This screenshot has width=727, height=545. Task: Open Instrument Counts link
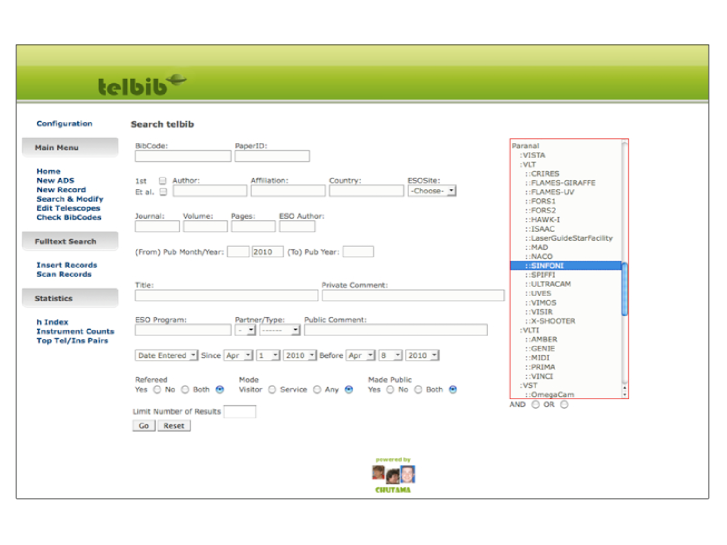(75, 331)
